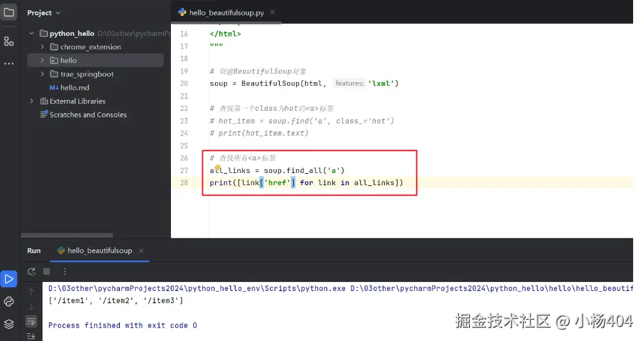Image resolution: width=644 pixels, height=341 pixels.
Task: Select the python_hello project root
Action: coord(72,33)
